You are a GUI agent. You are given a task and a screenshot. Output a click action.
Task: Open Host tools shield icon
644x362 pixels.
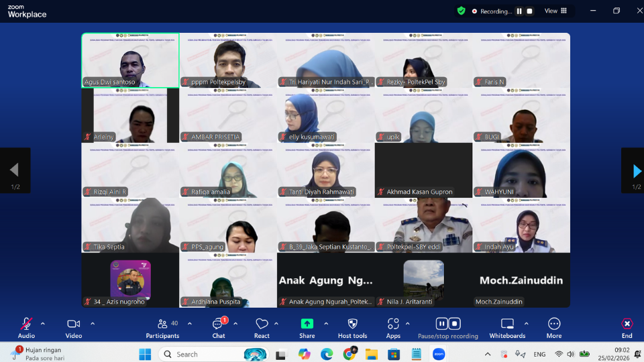(x=352, y=324)
